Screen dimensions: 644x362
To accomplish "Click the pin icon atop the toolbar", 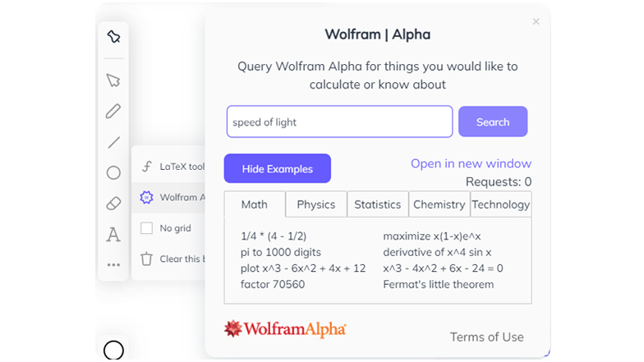I will point(113,36).
